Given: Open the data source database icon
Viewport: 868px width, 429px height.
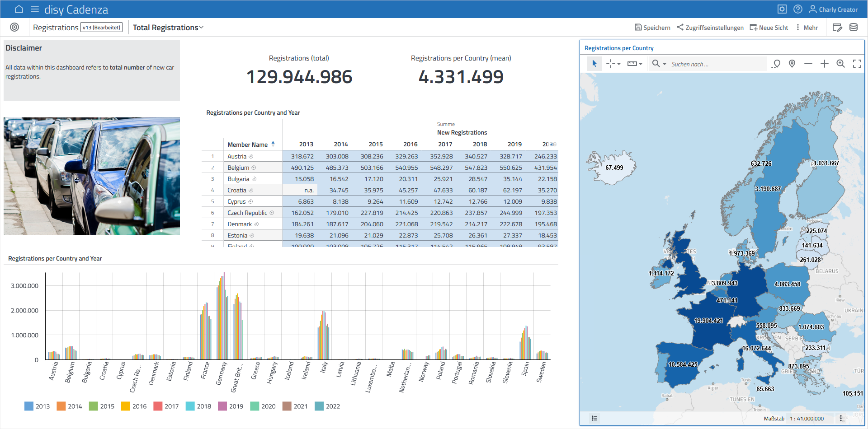Looking at the screenshot, I should pos(854,28).
